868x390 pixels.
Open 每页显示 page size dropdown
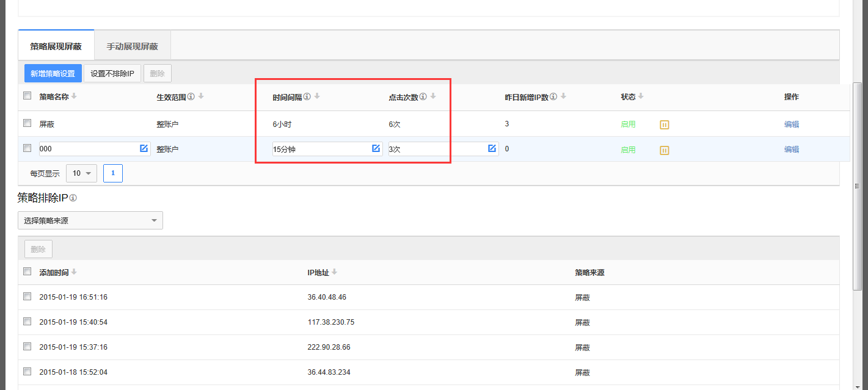81,173
